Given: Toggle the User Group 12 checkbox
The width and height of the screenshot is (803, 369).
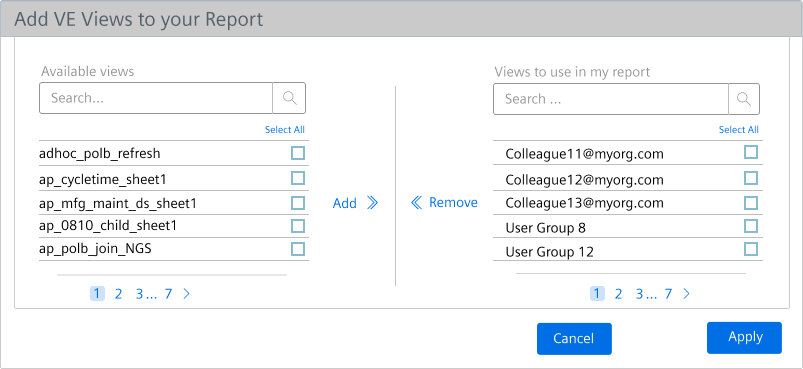Looking at the screenshot, I should tap(751, 249).
